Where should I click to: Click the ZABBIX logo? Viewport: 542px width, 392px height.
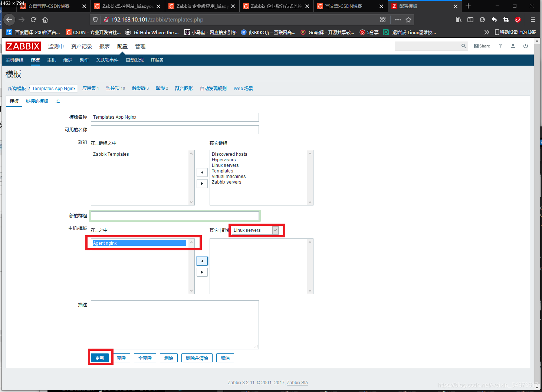23,46
